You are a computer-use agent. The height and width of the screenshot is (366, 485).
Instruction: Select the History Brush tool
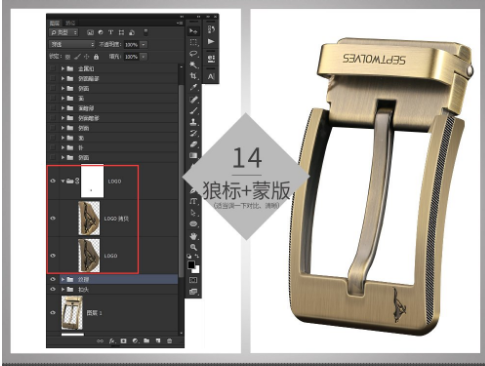pyautogui.click(x=194, y=133)
